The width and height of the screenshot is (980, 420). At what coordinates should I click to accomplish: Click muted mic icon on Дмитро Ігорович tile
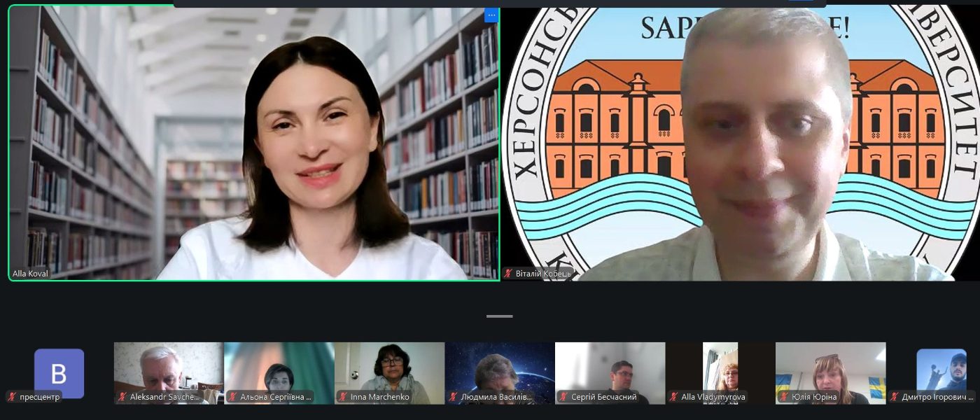pyautogui.click(x=894, y=397)
